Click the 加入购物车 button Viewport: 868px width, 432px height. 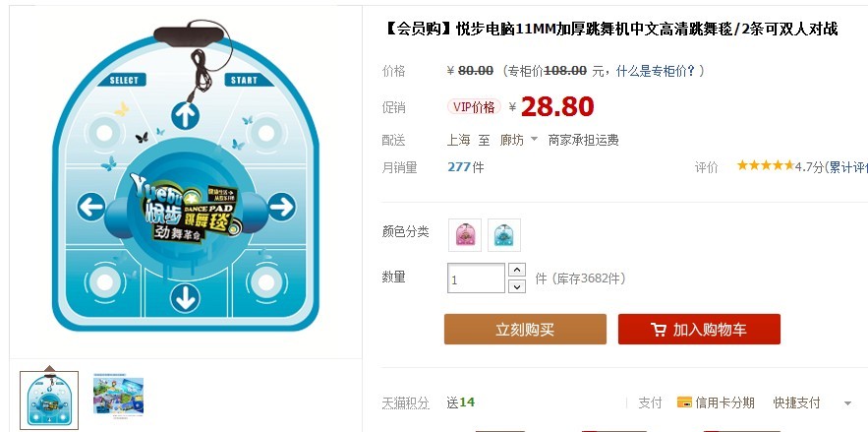pyautogui.click(x=699, y=329)
